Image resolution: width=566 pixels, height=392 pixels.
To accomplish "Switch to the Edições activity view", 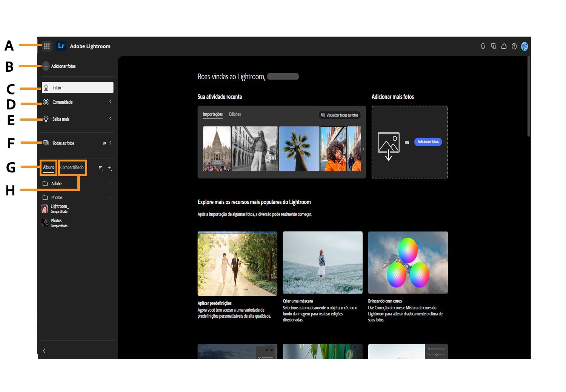I will coord(235,114).
